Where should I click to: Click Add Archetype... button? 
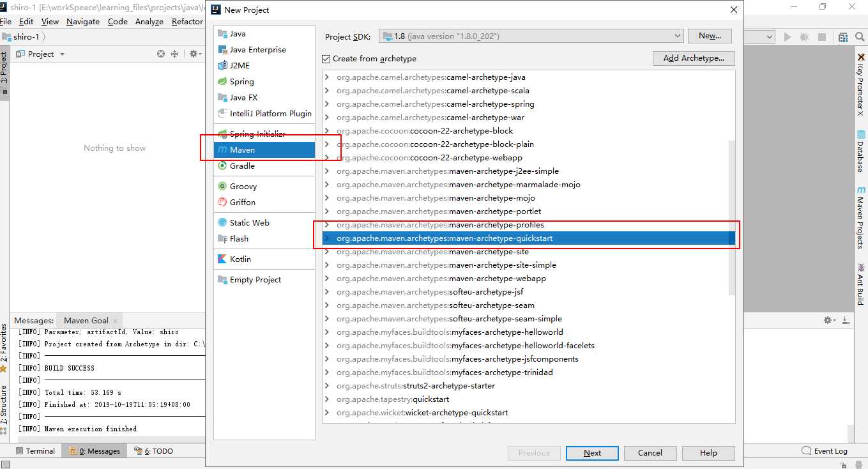click(694, 58)
